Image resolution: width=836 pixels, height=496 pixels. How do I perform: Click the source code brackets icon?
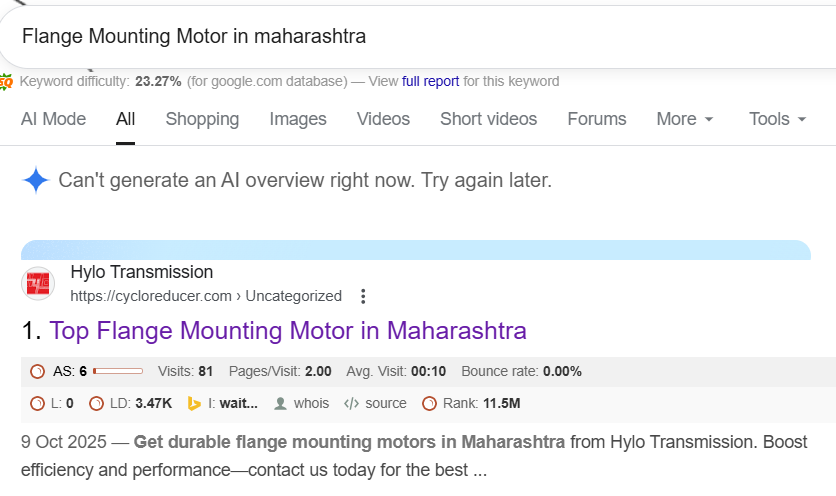tap(351, 404)
